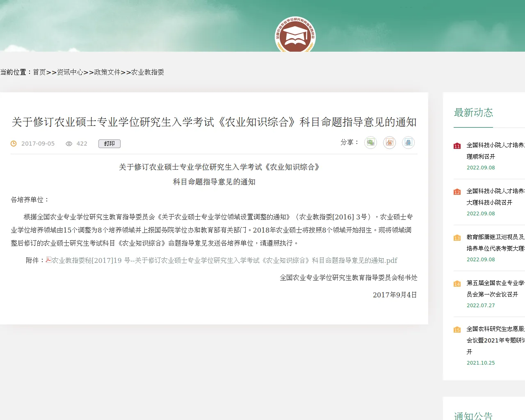525x420 pixels.
Task: Open the news item ending 大理科技小院召开
Action: [495, 197]
